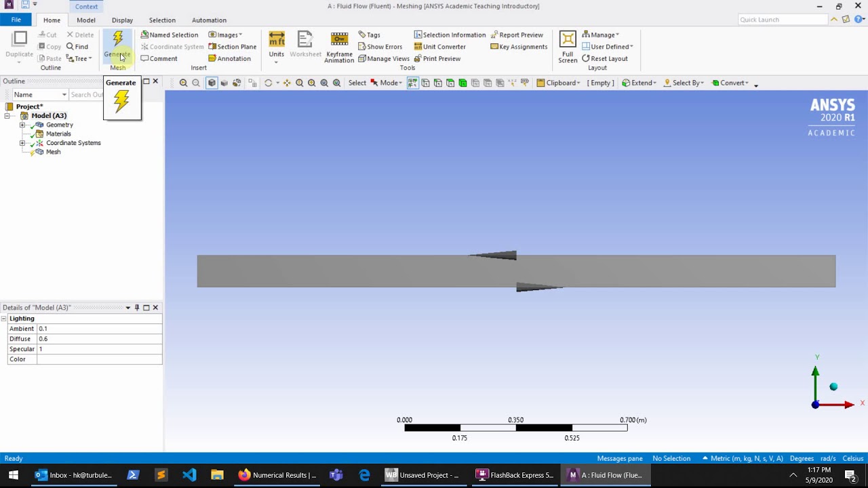868x488 pixels.
Task: Toggle the Mode selection button
Action: point(386,83)
